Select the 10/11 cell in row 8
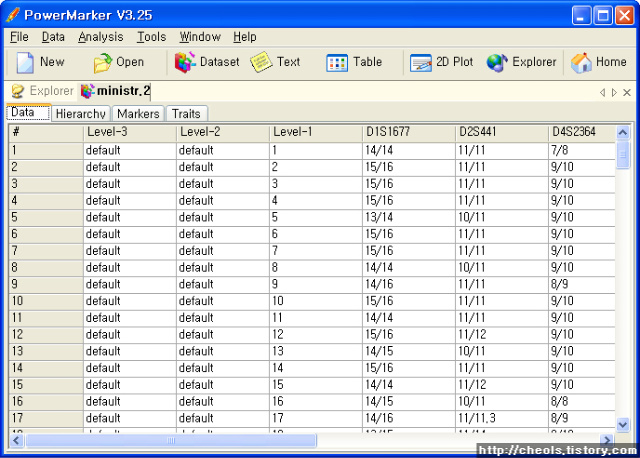640x458 pixels. 502,267
